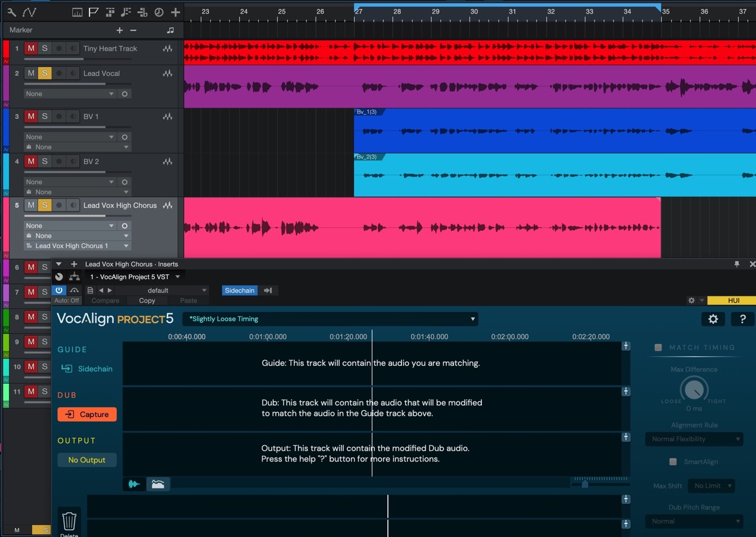Viewport: 756px width, 537px height.
Task: Click the VocAlign settings gear icon
Action: click(x=713, y=319)
